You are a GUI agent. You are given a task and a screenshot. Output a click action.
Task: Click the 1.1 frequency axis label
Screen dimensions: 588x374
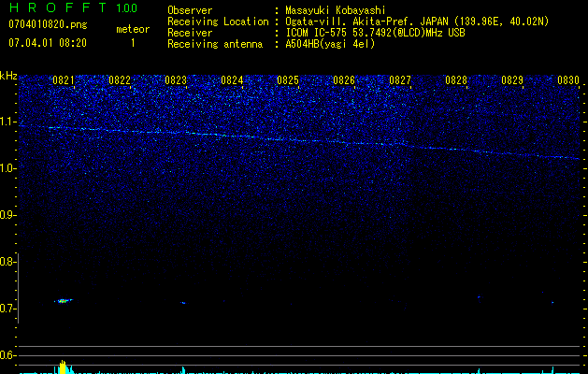click(7, 122)
